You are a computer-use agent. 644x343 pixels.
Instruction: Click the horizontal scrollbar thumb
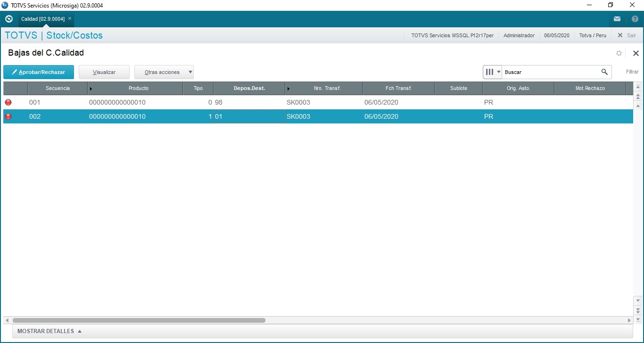(139, 320)
